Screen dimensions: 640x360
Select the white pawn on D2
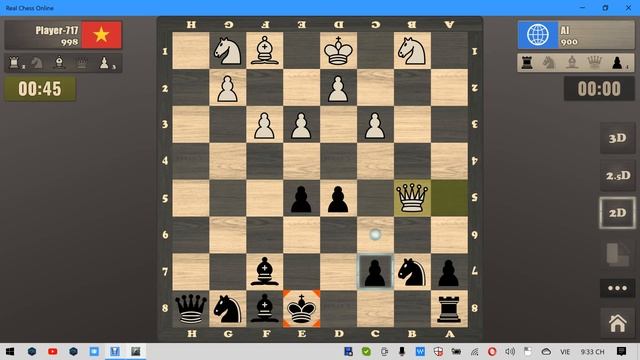click(338, 89)
